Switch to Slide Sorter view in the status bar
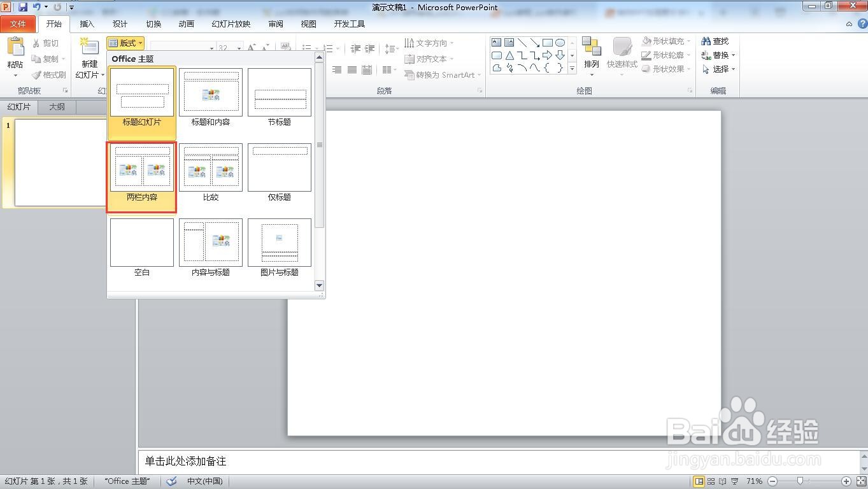This screenshot has width=868, height=489. (711, 481)
